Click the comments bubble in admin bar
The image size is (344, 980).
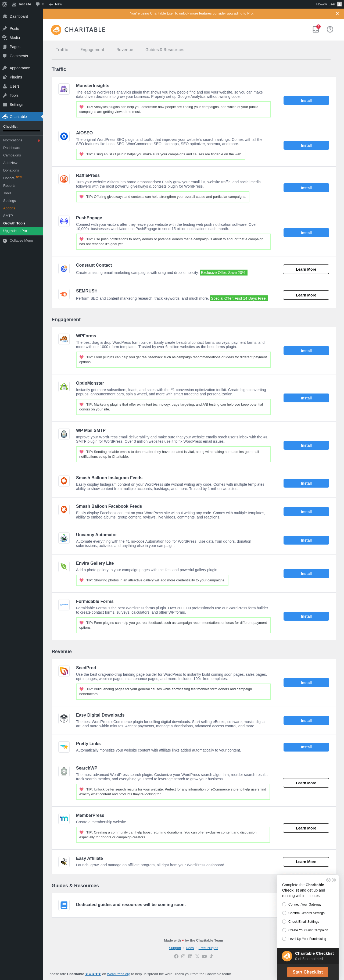pos(38,4)
